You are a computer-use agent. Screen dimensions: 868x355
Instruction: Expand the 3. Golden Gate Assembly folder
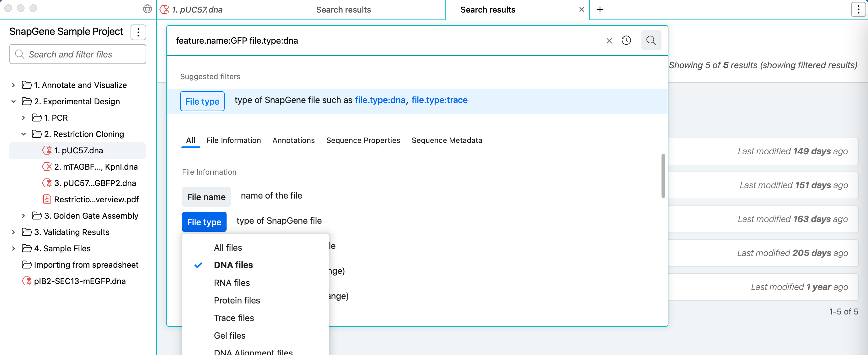click(x=23, y=216)
